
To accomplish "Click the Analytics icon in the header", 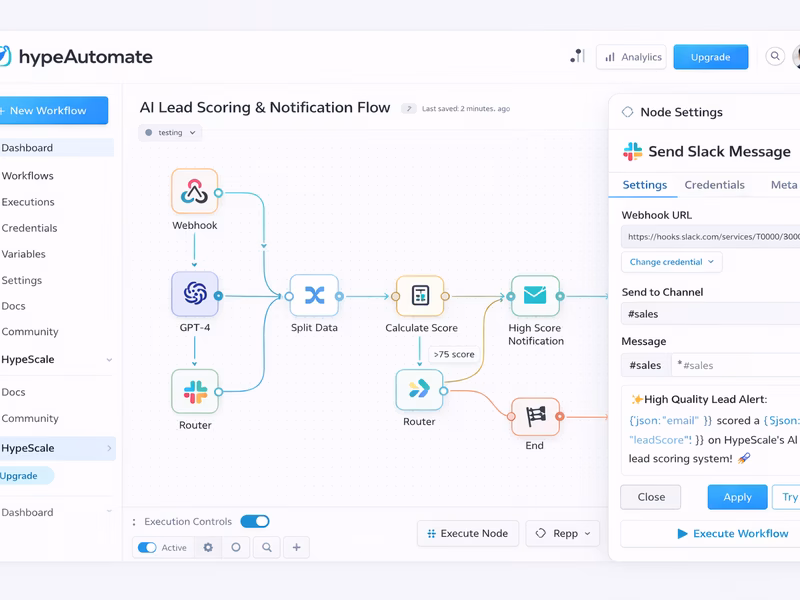I will [x=611, y=57].
